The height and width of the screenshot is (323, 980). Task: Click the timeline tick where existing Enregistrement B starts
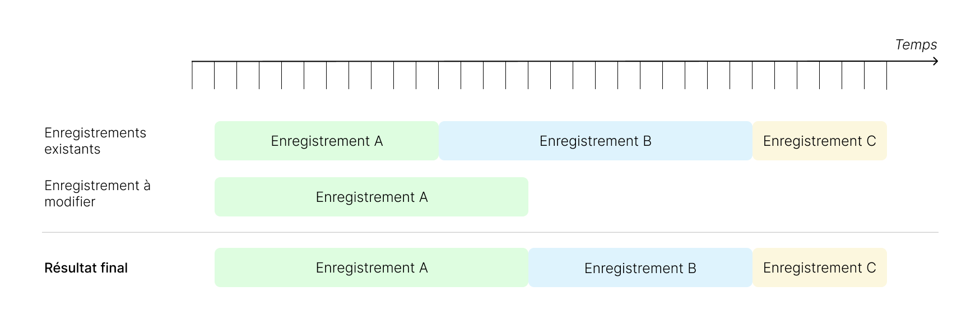(439, 75)
